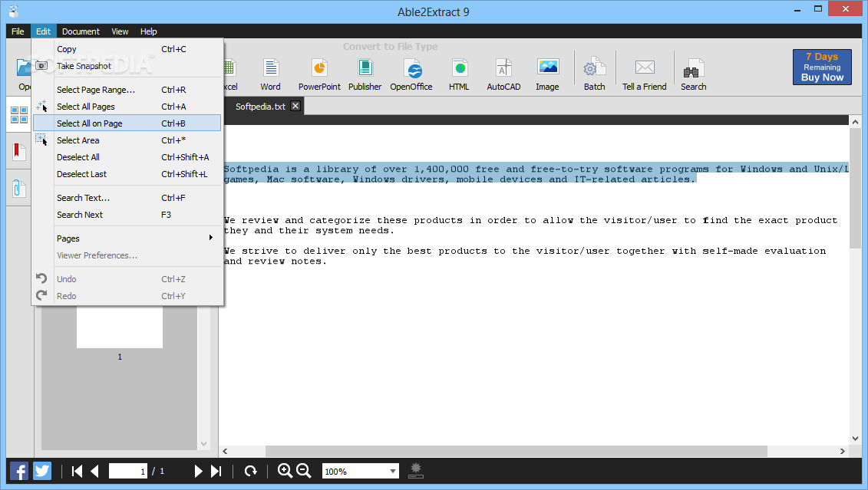Choose Search Next menu entry
Image resolution: width=868 pixels, height=490 pixels.
point(127,215)
